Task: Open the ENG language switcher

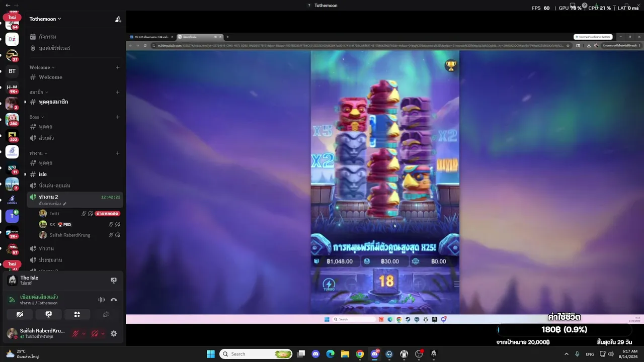Action: [590, 354]
